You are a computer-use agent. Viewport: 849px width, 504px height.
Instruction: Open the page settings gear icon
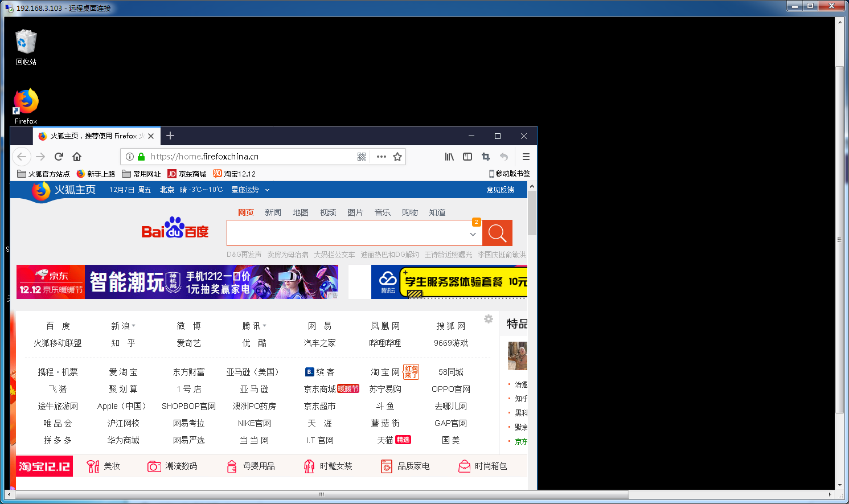coord(489,319)
